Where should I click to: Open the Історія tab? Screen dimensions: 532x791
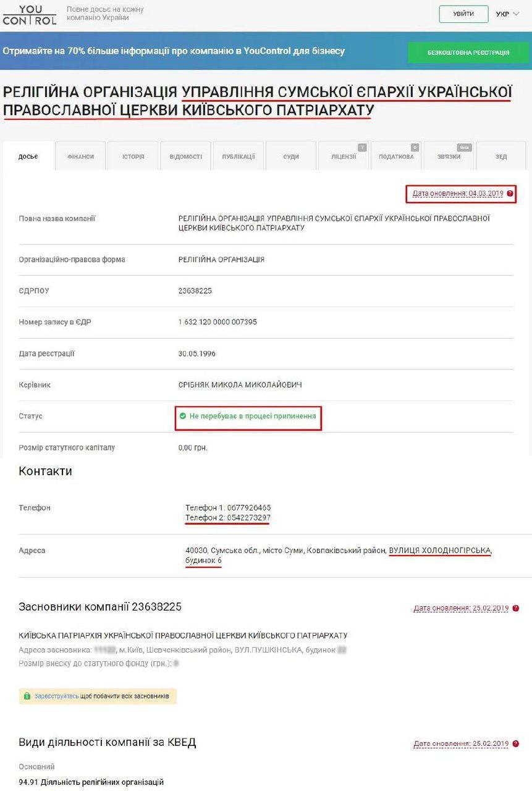tap(133, 156)
